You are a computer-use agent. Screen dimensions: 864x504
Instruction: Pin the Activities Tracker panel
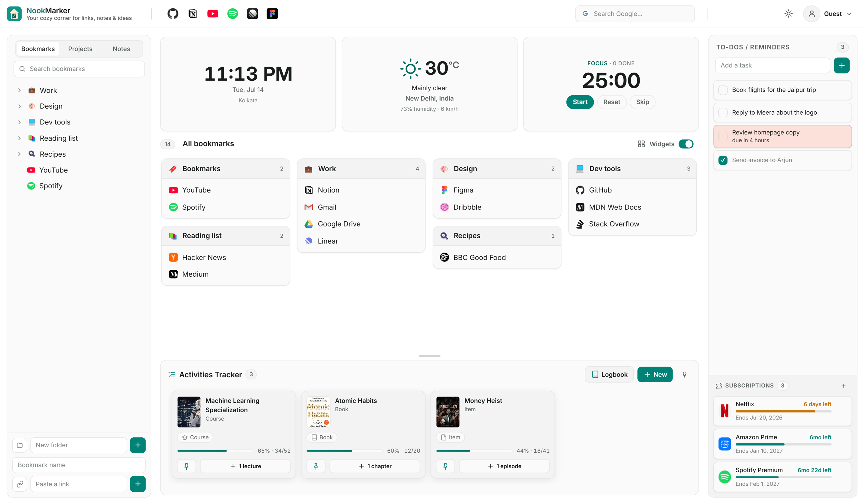click(684, 374)
